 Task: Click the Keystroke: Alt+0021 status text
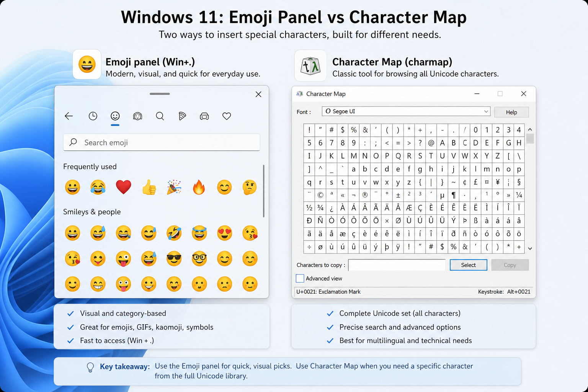click(x=504, y=292)
